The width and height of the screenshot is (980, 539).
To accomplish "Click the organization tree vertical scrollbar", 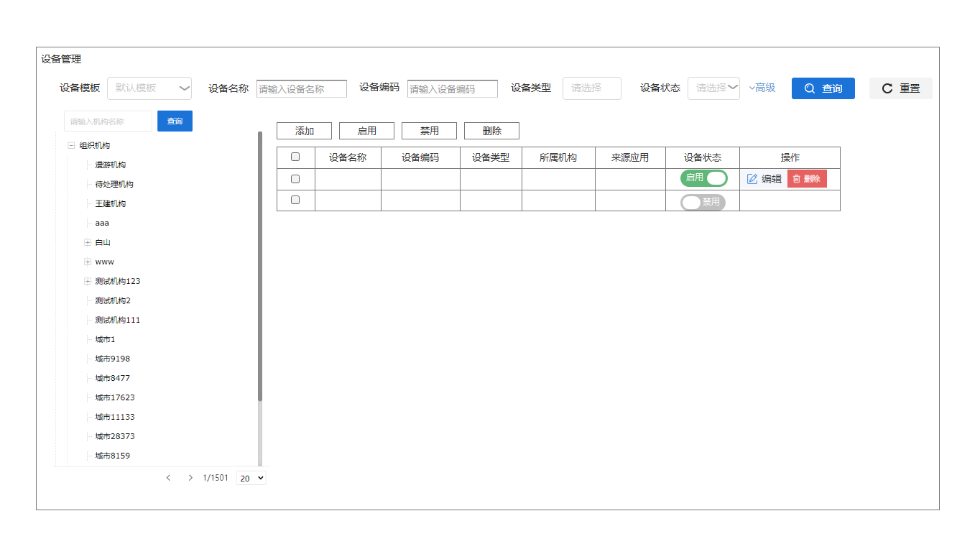I will (260, 266).
